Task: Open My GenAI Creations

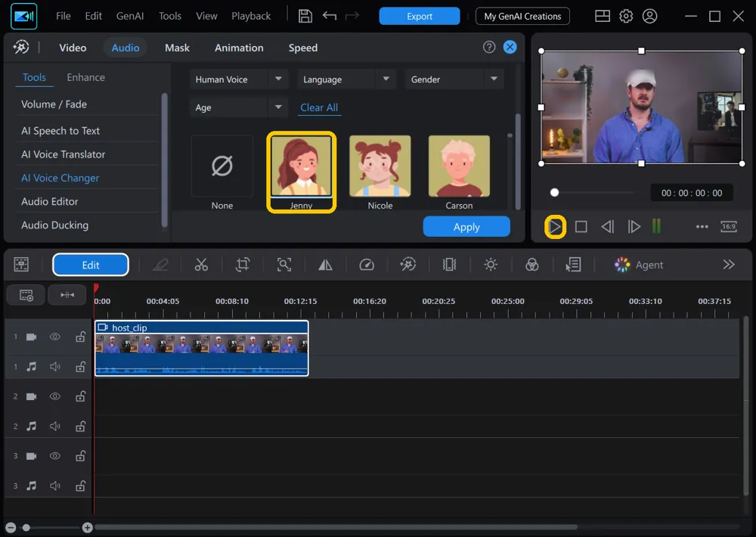Action: 522,16
